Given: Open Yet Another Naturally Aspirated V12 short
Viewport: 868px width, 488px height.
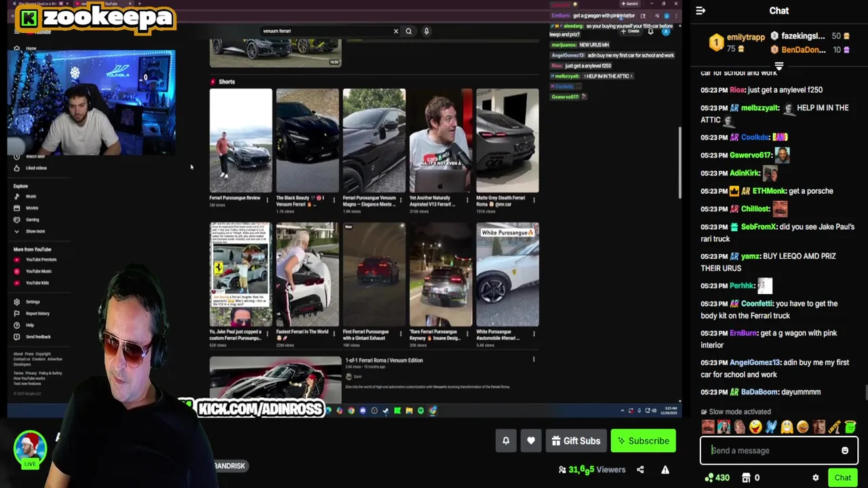Looking at the screenshot, I should pyautogui.click(x=441, y=141).
